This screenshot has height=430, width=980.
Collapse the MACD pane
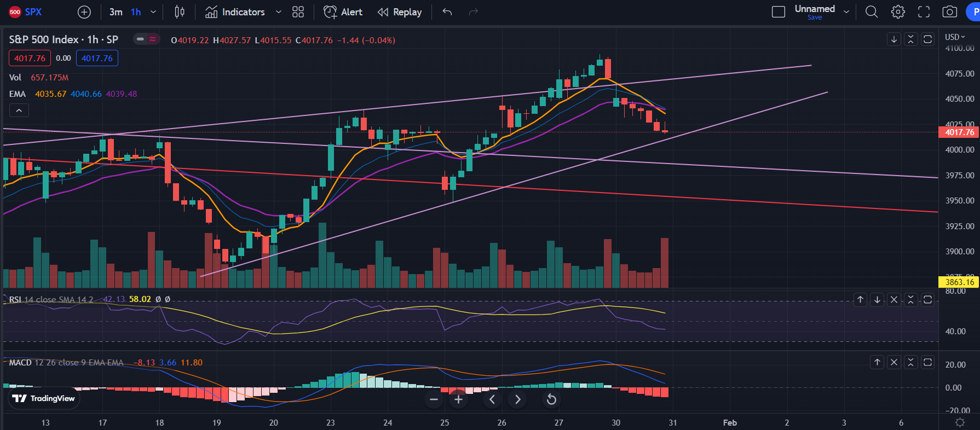click(911, 362)
